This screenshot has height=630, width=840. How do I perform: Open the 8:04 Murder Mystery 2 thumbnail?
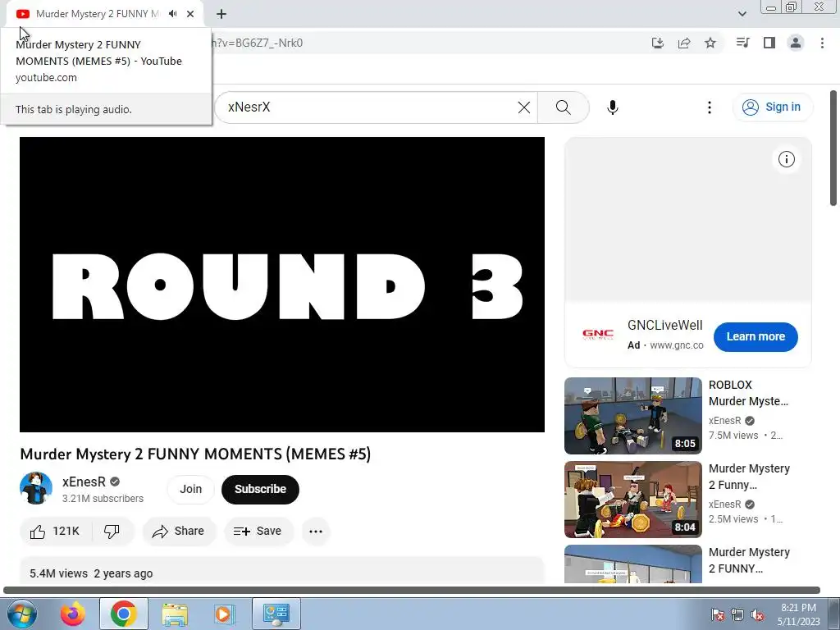tap(632, 500)
